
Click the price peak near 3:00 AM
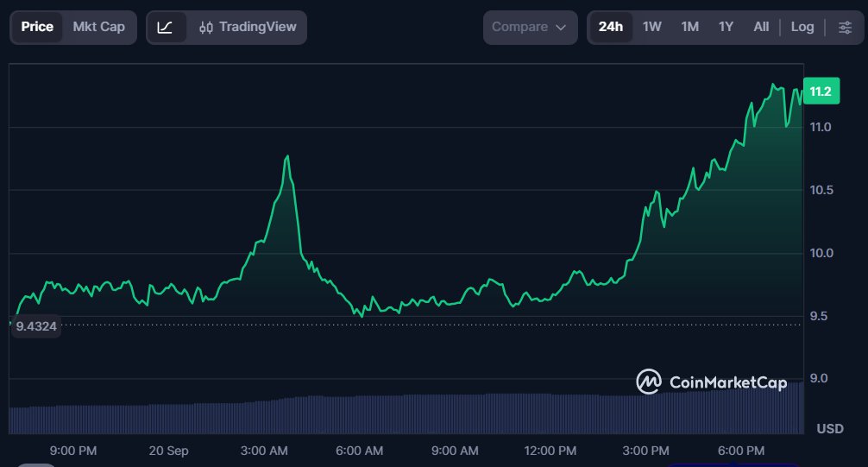click(286, 157)
